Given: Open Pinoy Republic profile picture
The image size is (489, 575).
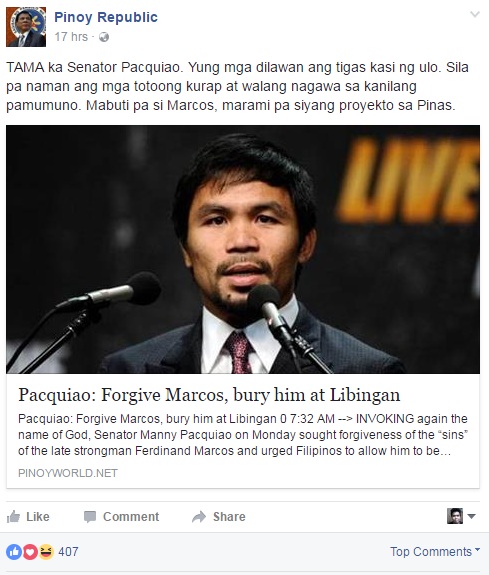Looking at the screenshot, I should point(26,27).
